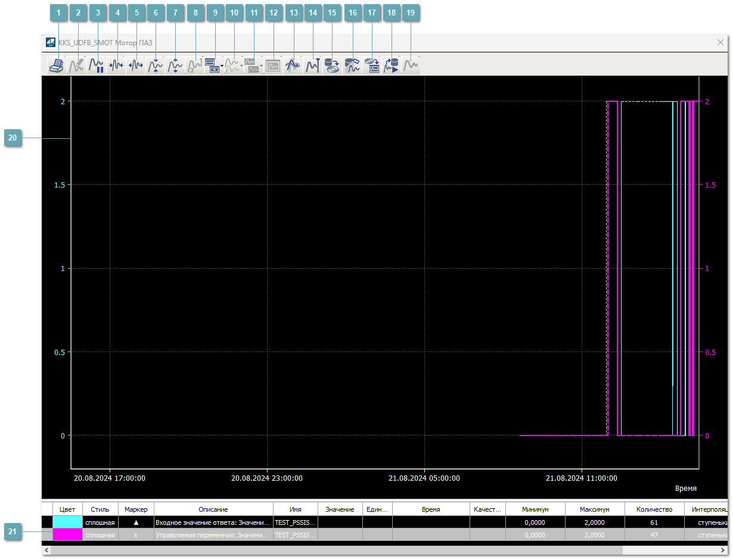Viewport: 733px width, 560px height.
Task: Compress the graph horizontally
Action: tap(116, 66)
